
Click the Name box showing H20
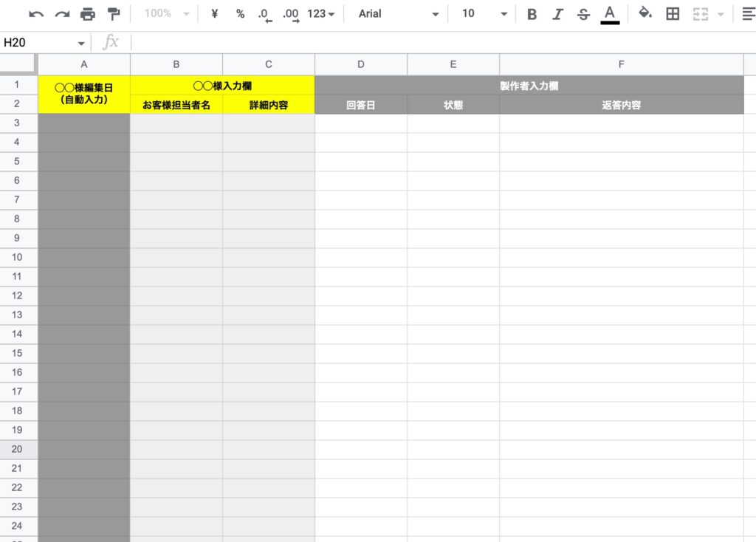pyautogui.click(x=38, y=42)
